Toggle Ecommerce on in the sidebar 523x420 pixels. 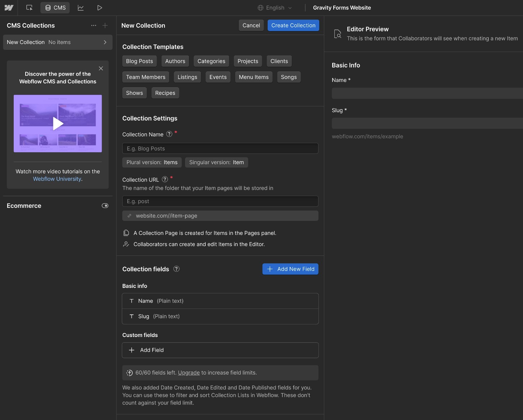pos(105,206)
